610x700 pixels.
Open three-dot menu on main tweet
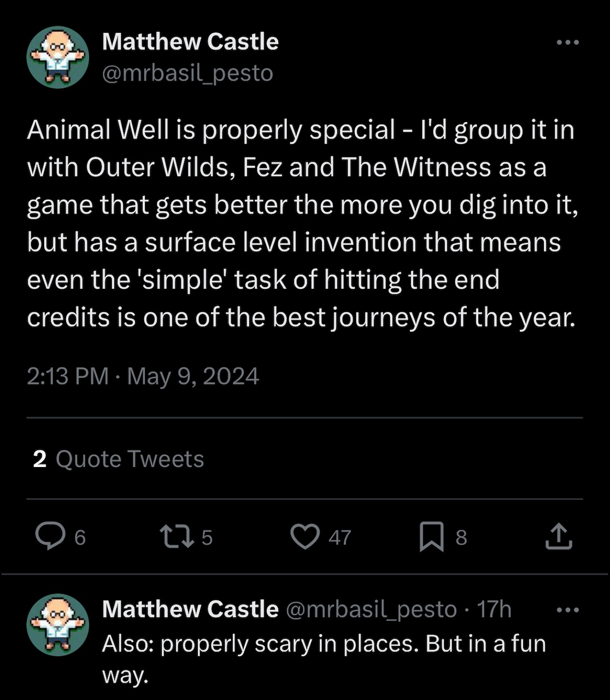pos(567,42)
